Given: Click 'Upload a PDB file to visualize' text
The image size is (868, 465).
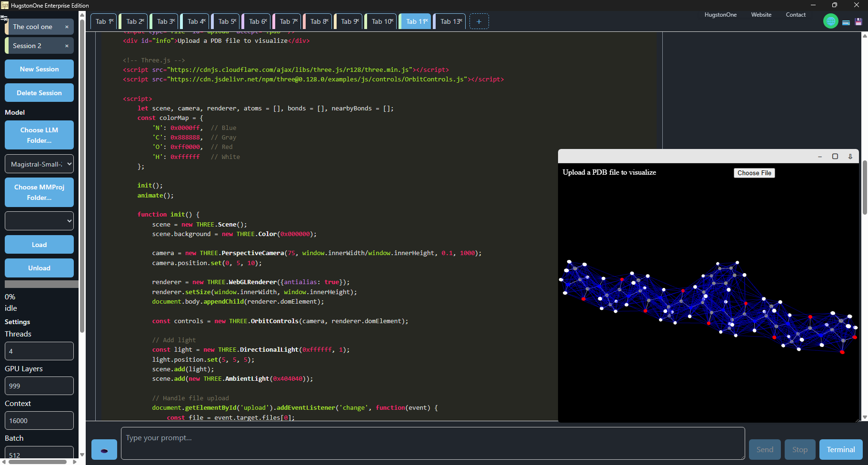Looking at the screenshot, I should [609, 172].
